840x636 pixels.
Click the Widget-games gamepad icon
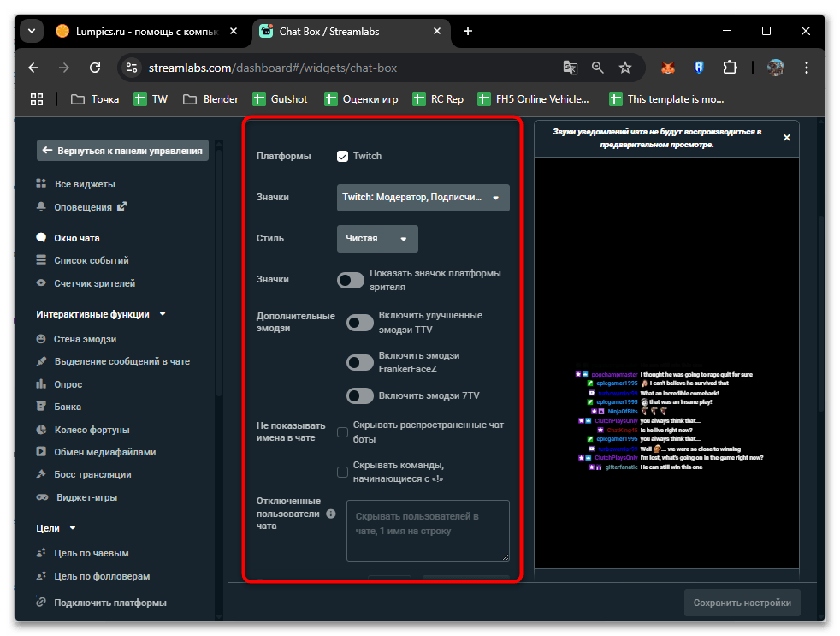point(42,497)
